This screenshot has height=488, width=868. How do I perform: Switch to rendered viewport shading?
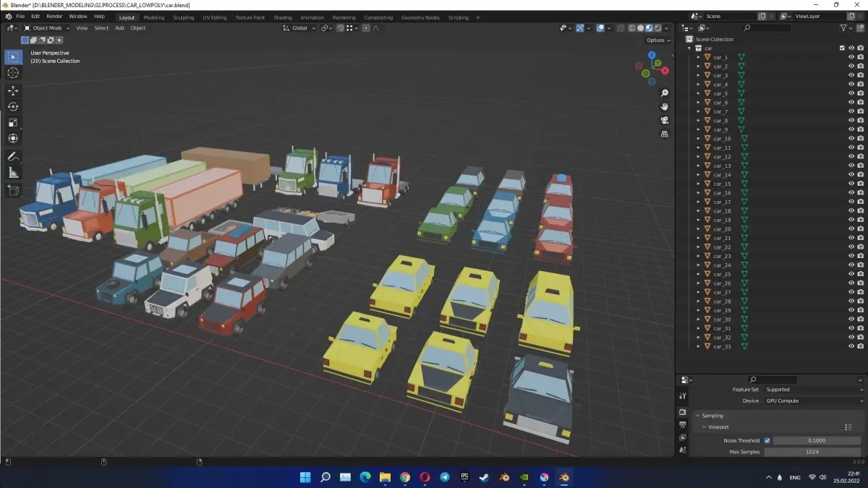click(658, 28)
